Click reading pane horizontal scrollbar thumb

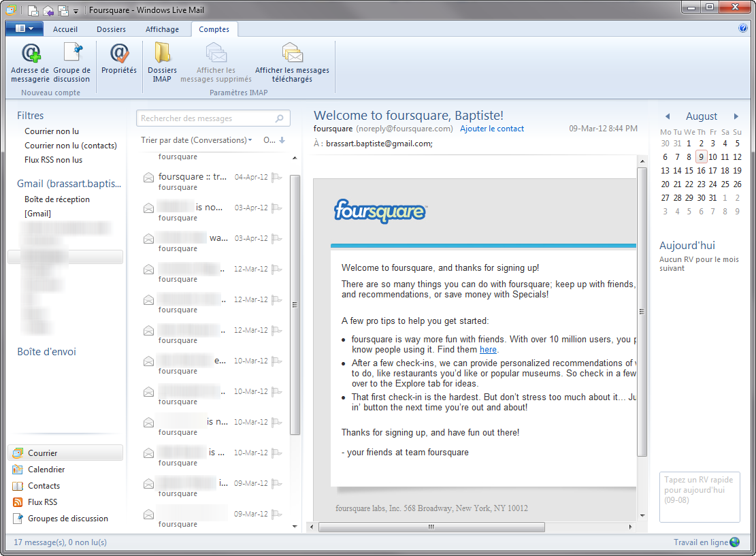click(431, 527)
